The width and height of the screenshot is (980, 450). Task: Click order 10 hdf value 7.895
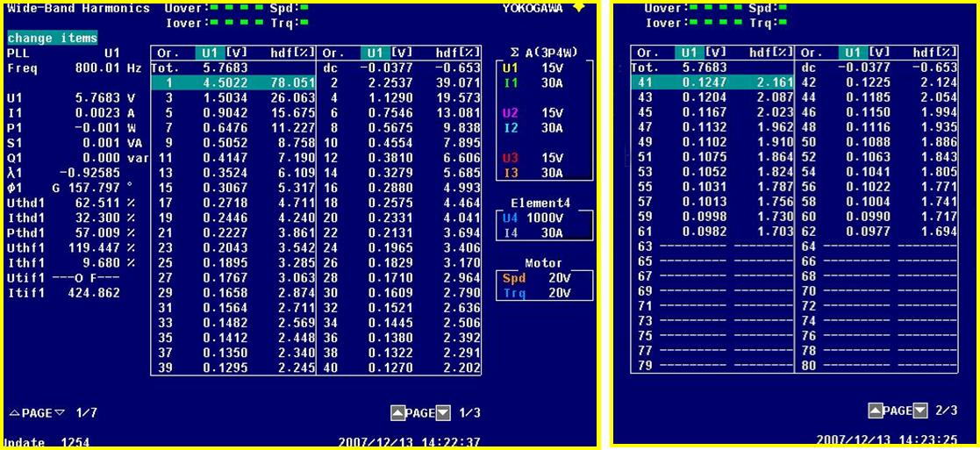tap(461, 143)
